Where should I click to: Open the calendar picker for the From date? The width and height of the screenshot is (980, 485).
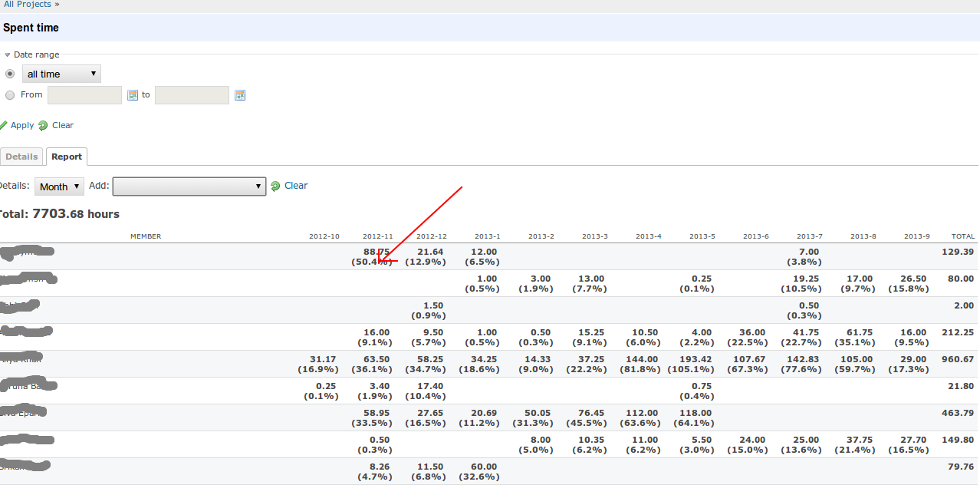pos(133,95)
